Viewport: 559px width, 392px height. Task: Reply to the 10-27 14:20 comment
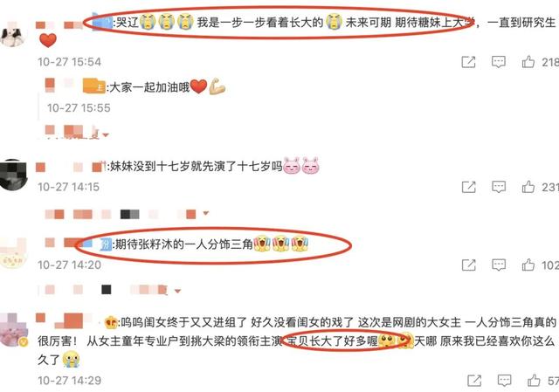pos(499,265)
